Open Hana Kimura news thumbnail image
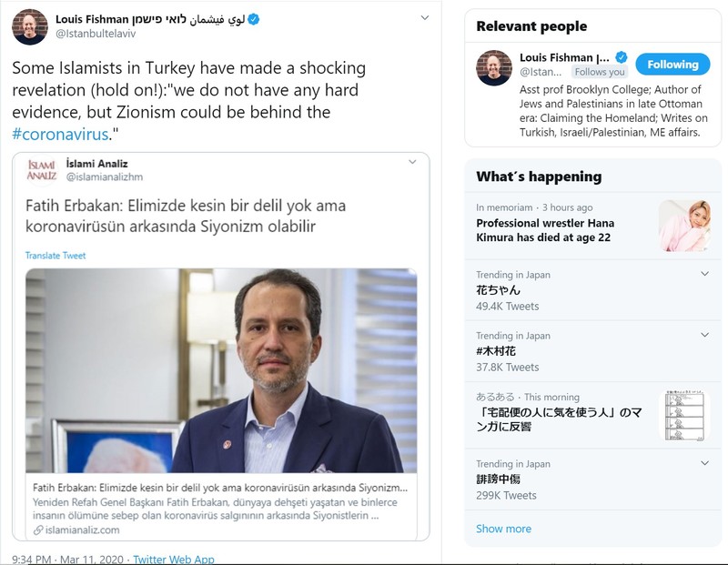Viewport: 728px width, 565px height. coord(684,226)
